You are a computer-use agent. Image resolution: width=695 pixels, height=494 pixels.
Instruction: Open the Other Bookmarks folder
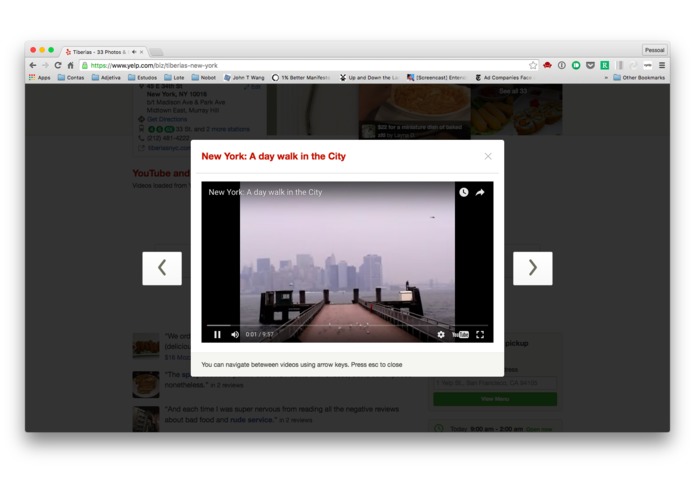coord(639,78)
